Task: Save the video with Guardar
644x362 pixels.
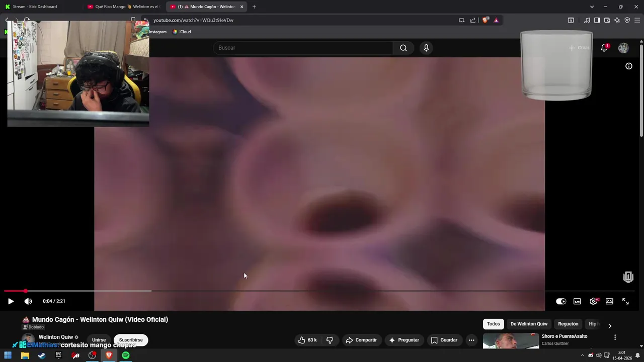Action: [444, 340]
